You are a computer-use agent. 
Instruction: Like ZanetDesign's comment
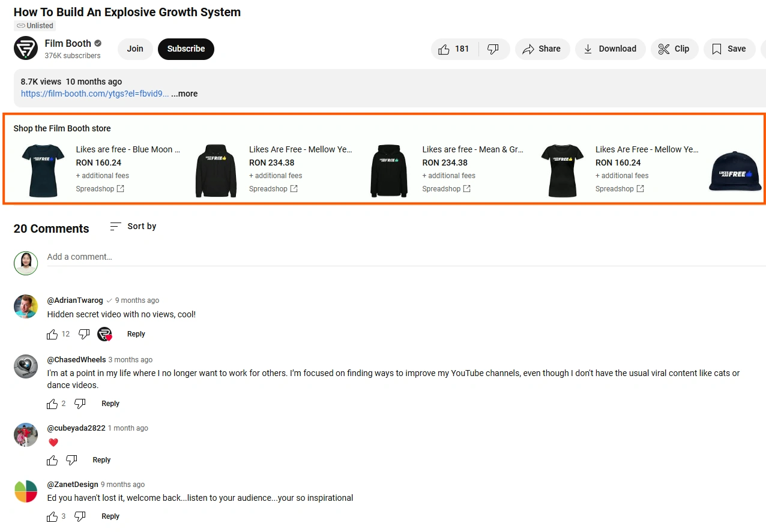pyautogui.click(x=52, y=516)
